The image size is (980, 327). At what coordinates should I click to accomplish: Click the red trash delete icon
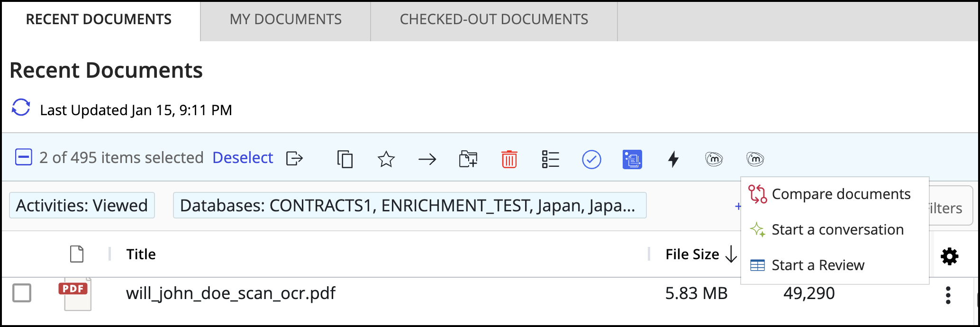(x=509, y=159)
